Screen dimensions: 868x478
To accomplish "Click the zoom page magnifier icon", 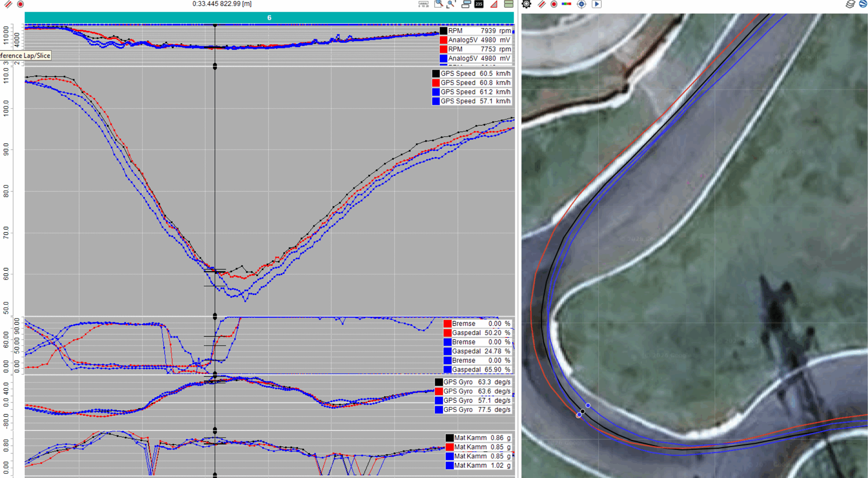I will pos(438,4).
